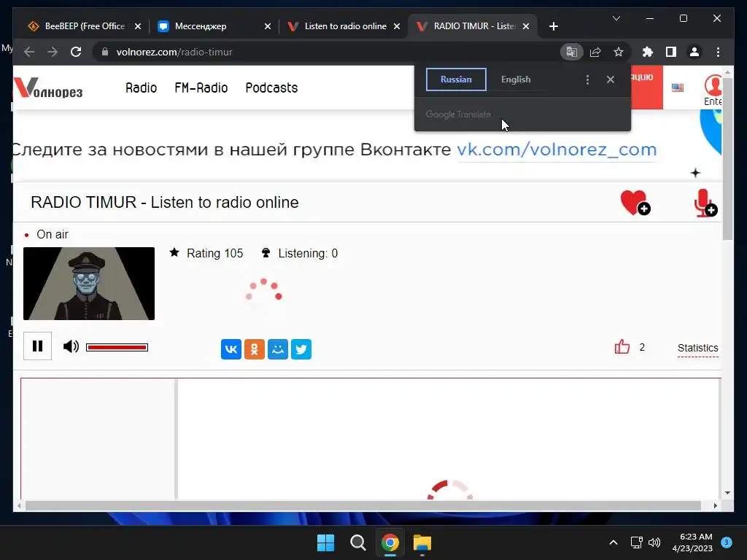Click the horizontal scrollbar at the page bottom
Image resolution: width=747 pixels, height=560 pixels.
click(363, 506)
